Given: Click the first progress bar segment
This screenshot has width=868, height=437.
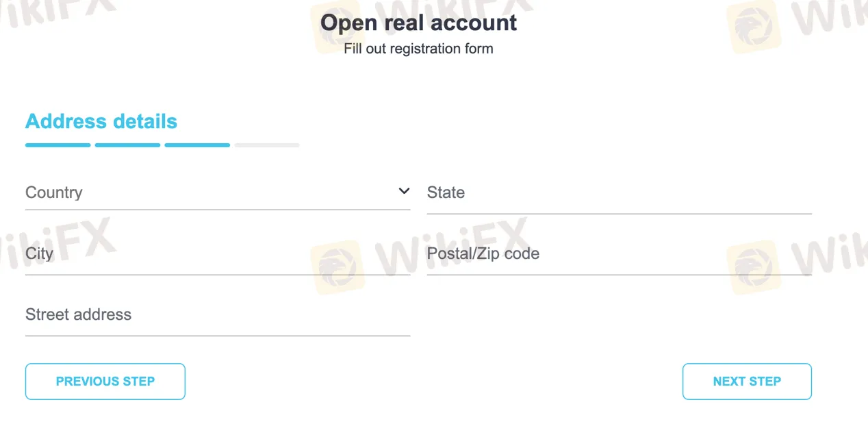Looking at the screenshot, I should 58,145.
